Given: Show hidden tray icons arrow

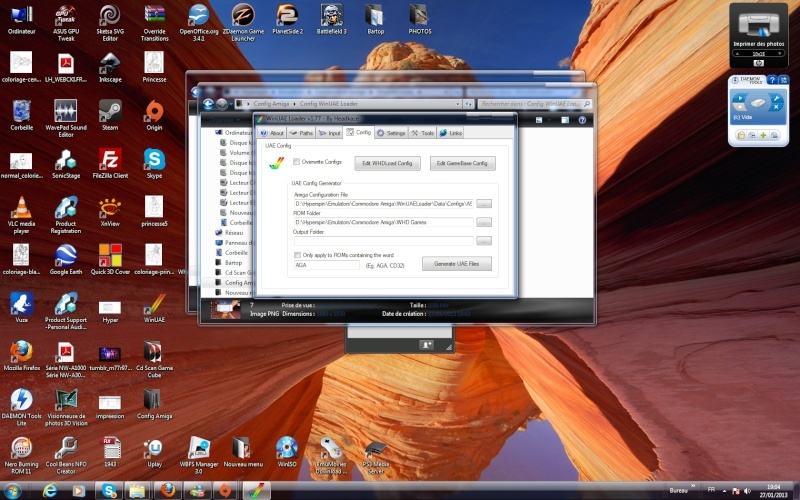Looking at the screenshot, I should point(724,491).
